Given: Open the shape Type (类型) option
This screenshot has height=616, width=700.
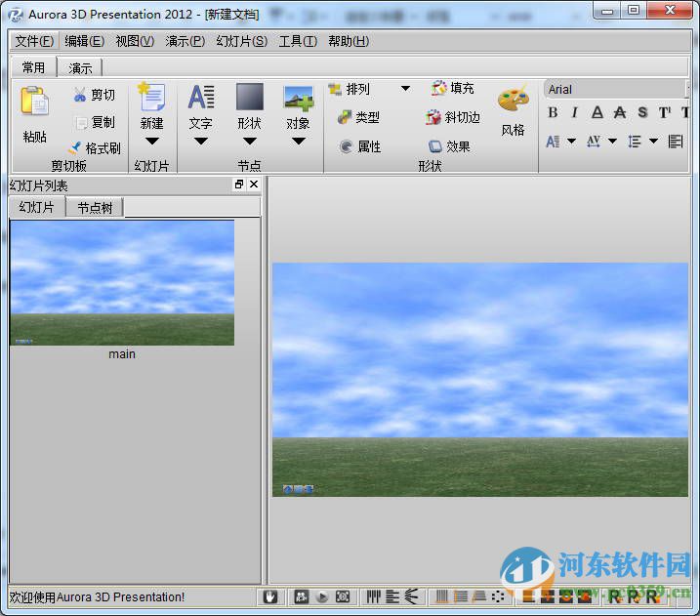Looking at the screenshot, I should 358,117.
